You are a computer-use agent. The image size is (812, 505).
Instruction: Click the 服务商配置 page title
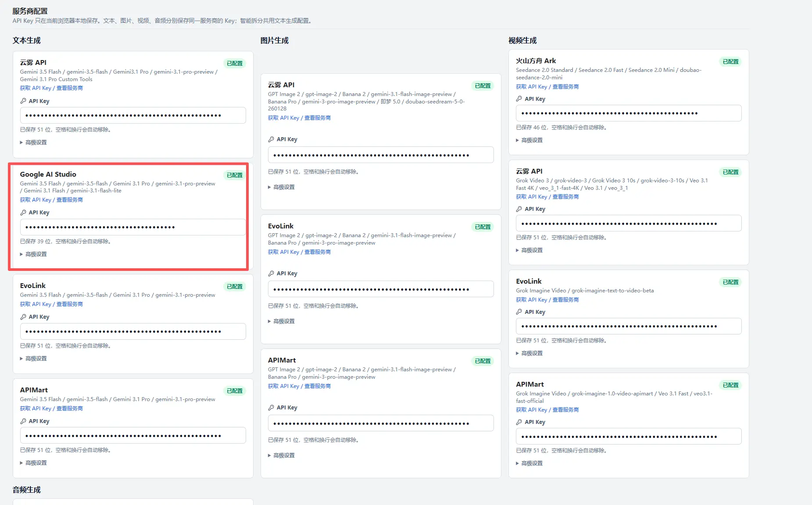tap(30, 11)
